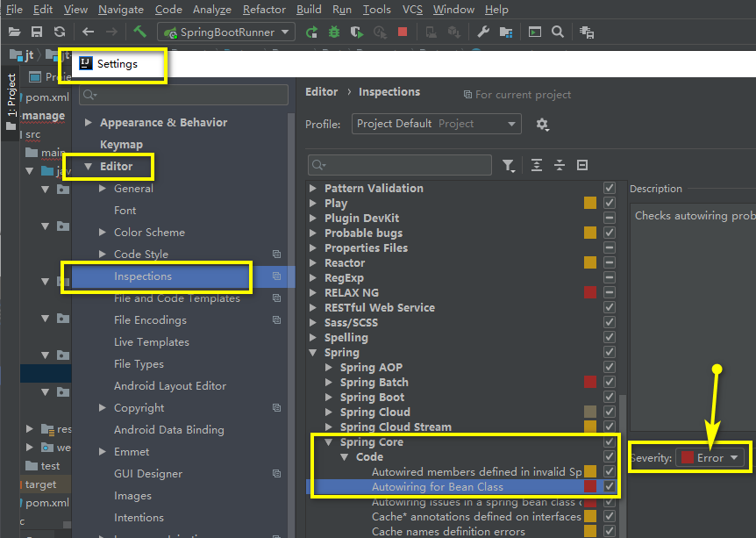Toggle the Plugin DevKit checkbox

[610, 218]
